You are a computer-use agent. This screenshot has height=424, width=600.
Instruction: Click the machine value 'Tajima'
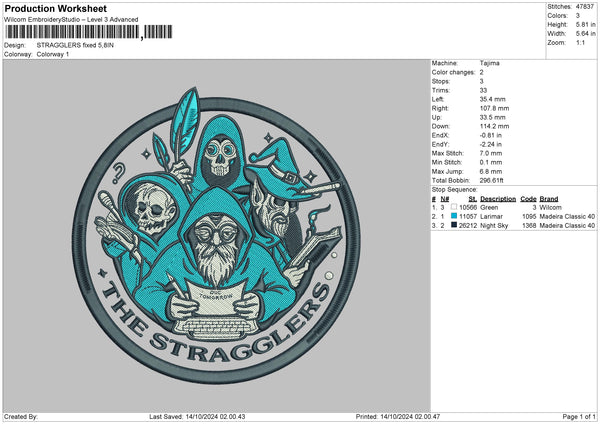pyautogui.click(x=489, y=63)
